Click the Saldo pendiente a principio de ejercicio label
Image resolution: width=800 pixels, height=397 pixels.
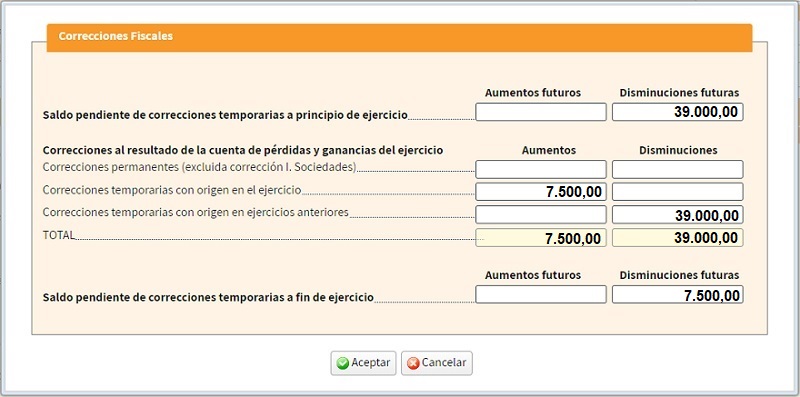pos(225,115)
